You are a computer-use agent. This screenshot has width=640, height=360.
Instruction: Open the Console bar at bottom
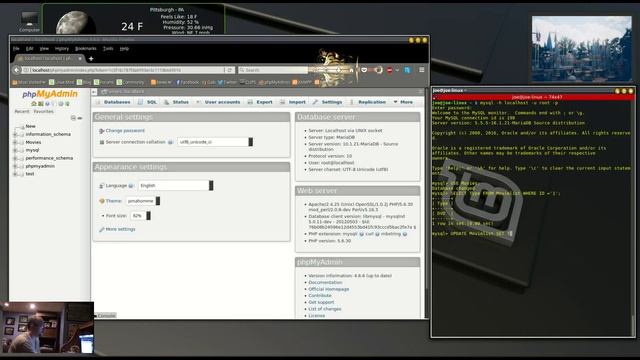coord(105,316)
